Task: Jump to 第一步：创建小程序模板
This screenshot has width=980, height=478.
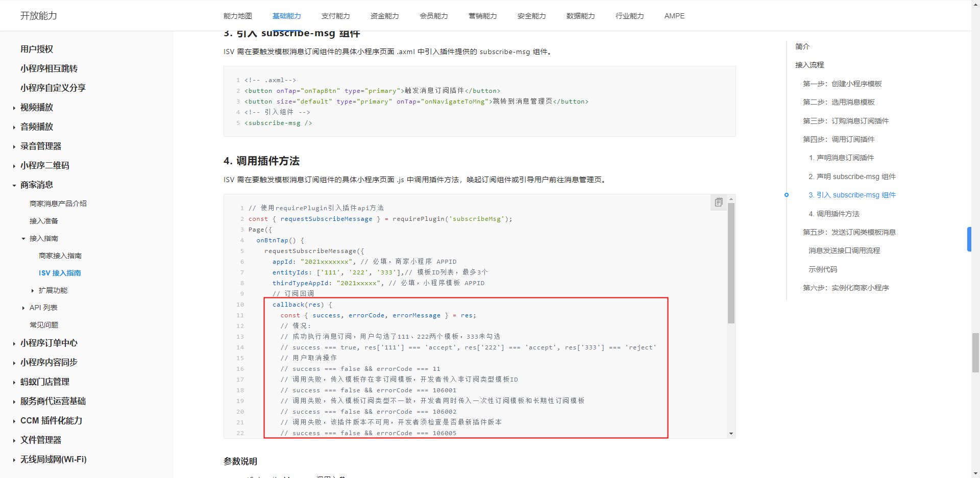Action: click(842, 84)
